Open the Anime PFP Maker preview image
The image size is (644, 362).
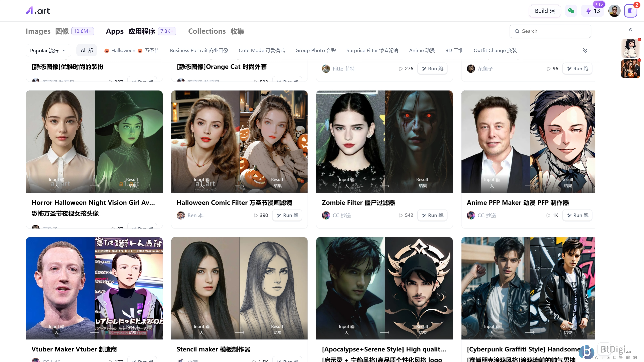528,142
